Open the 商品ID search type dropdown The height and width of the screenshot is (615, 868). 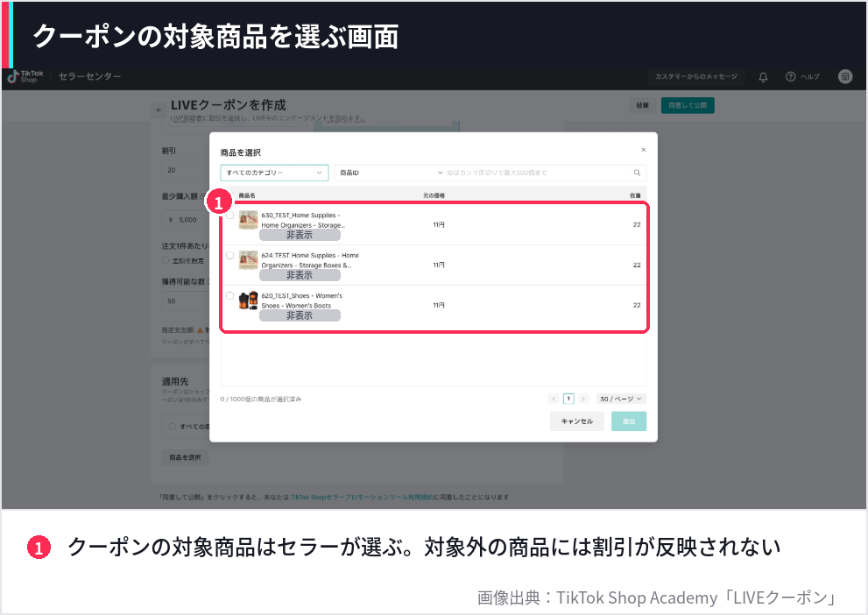(391, 173)
